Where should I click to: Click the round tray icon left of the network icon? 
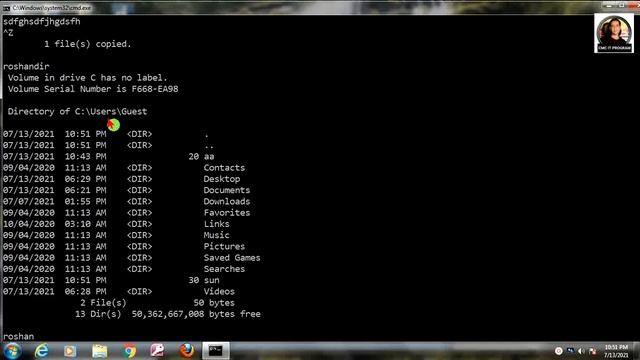coord(558,351)
